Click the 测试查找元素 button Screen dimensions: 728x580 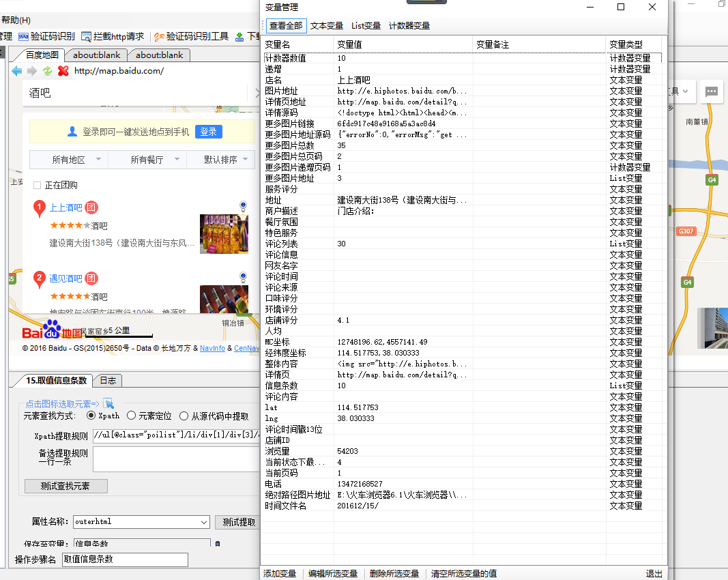point(65,487)
